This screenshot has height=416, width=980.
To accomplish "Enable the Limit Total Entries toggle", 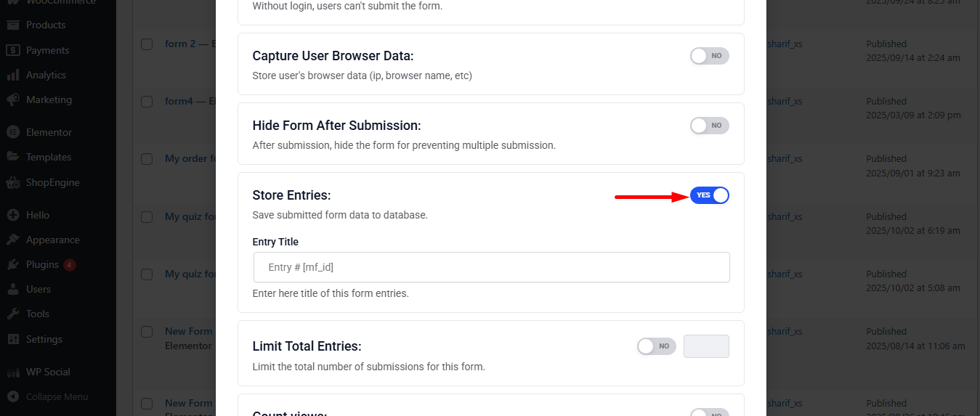I will click(656, 346).
